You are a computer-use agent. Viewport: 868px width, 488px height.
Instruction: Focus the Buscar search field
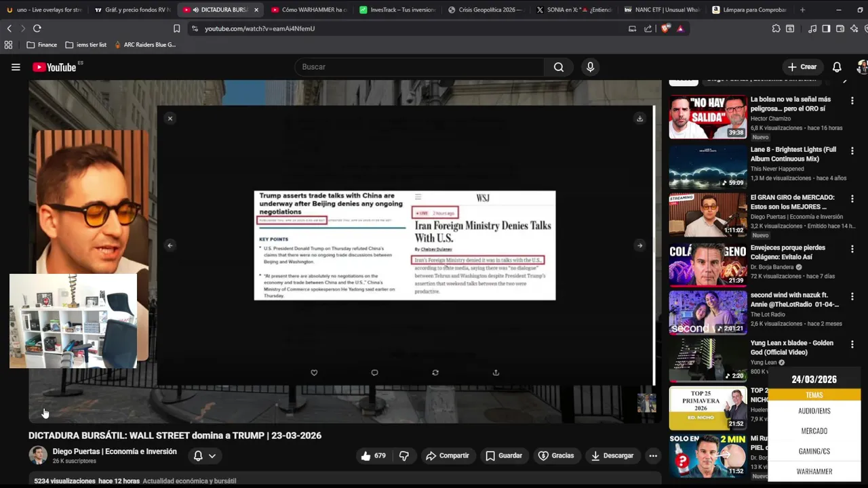pos(419,67)
